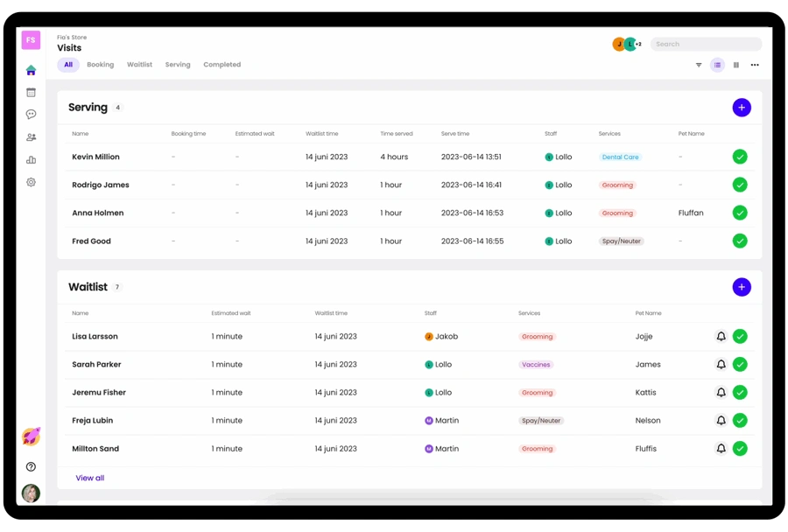788x532 pixels.
Task: Click the Dental Care service tag
Action: (x=620, y=157)
